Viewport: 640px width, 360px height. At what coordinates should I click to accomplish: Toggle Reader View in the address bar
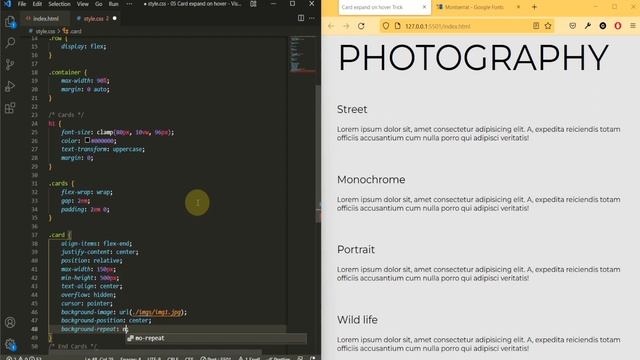click(536, 26)
